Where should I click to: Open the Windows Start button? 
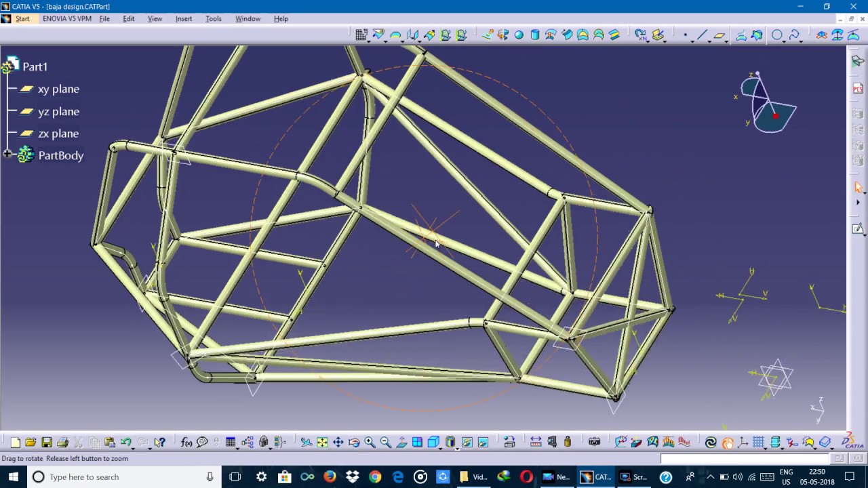pos(14,476)
